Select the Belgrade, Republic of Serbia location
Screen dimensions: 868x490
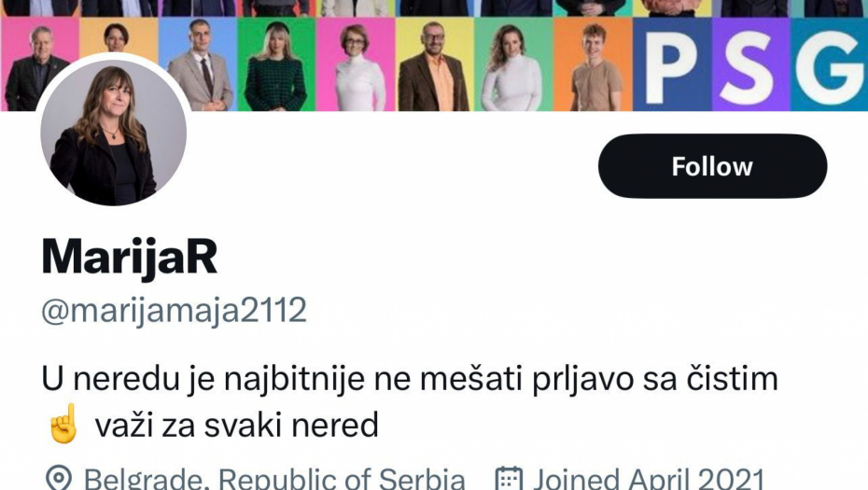coord(274,479)
